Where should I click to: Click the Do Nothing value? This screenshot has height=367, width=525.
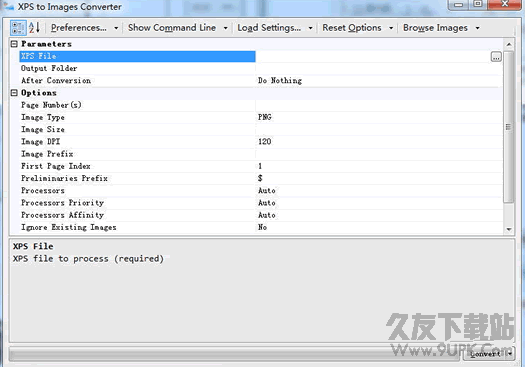[280, 81]
